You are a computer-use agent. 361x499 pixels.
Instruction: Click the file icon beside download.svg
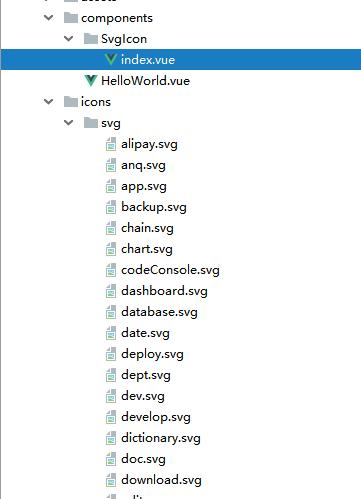pos(111,480)
